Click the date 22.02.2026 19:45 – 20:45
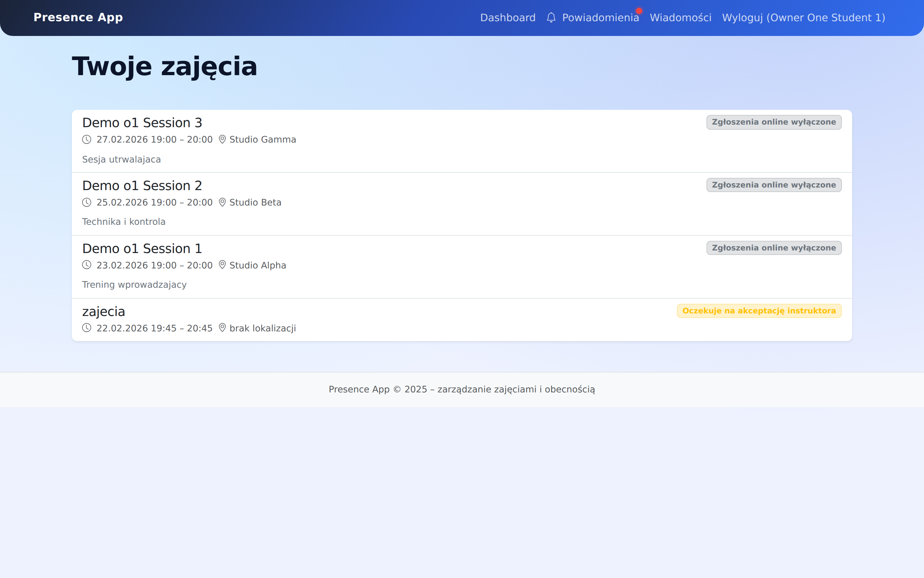Image resolution: width=924 pixels, height=578 pixels. click(154, 328)
